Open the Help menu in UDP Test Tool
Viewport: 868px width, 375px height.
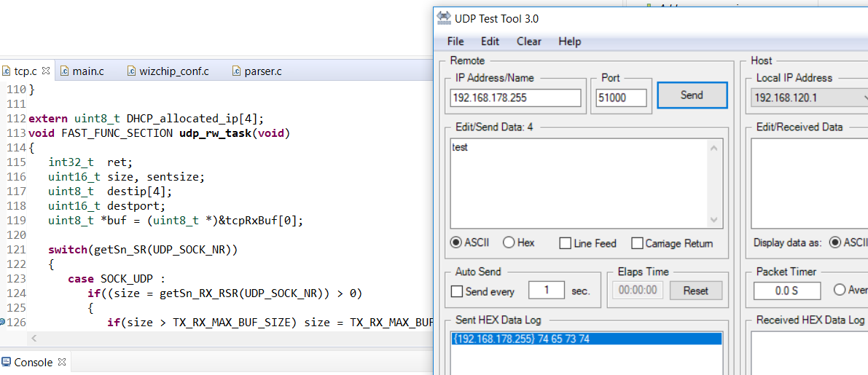pyautogui.click(x=570, y=42)
